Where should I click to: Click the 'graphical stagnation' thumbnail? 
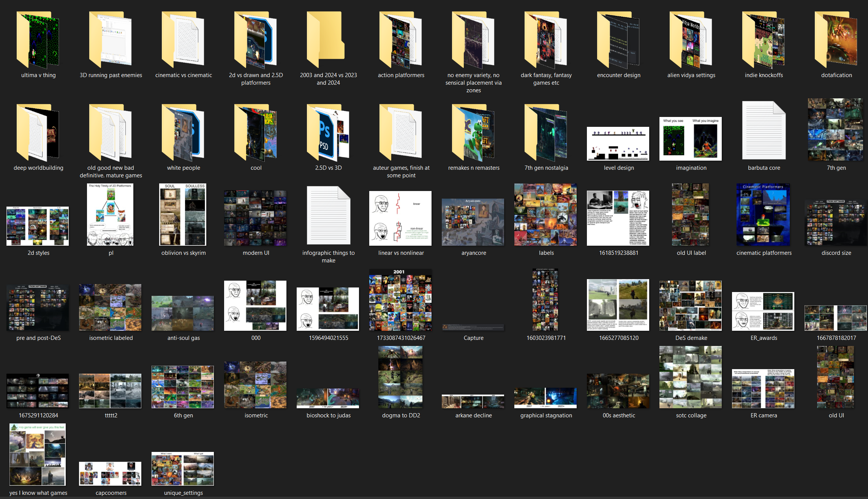tap(545, 398)
